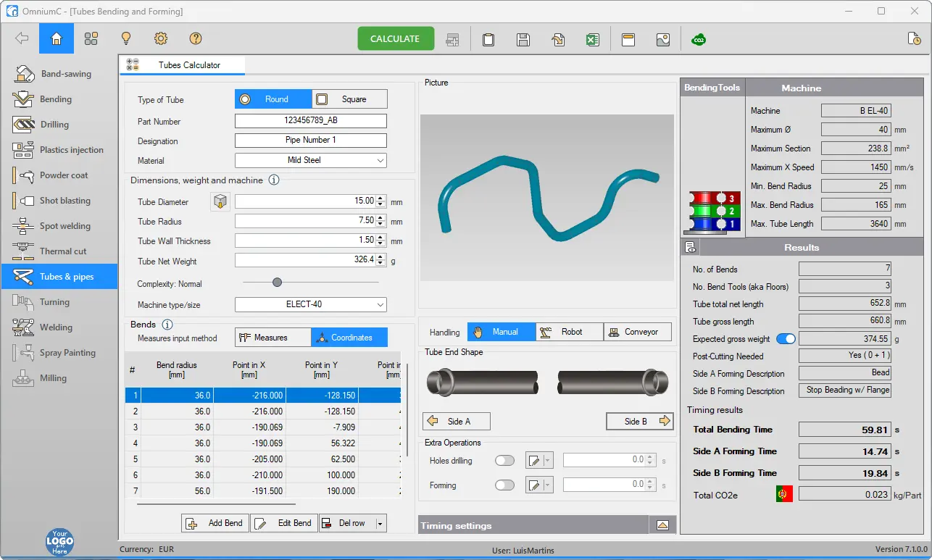Click the info icon next to Bends
Image resolution: width=932 pixels, height=560 pixels.
(x=167, y=325)
